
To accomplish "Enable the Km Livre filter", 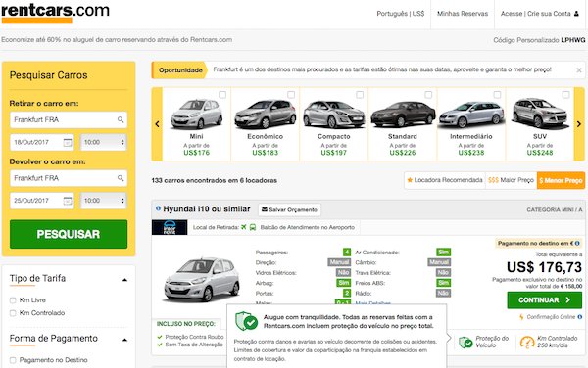I will click(13, 300).
